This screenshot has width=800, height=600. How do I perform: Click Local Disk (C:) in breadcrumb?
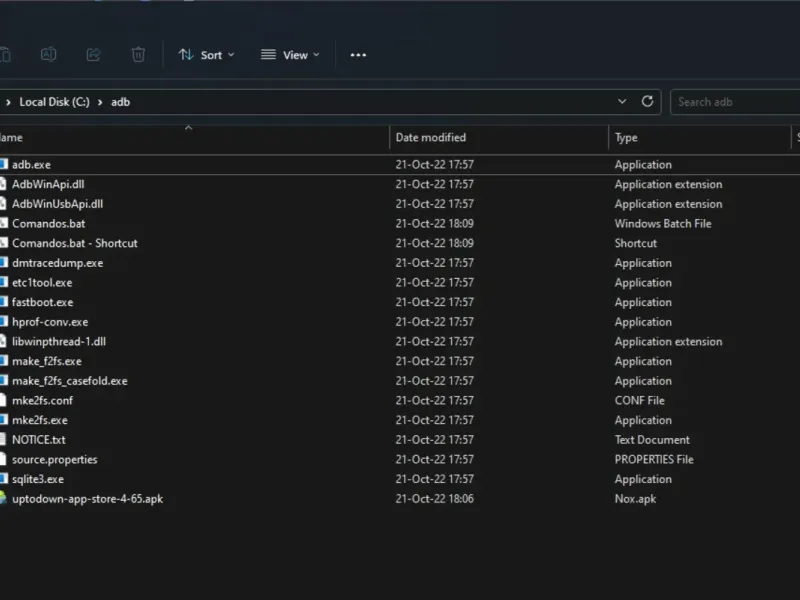pos(55,102)
